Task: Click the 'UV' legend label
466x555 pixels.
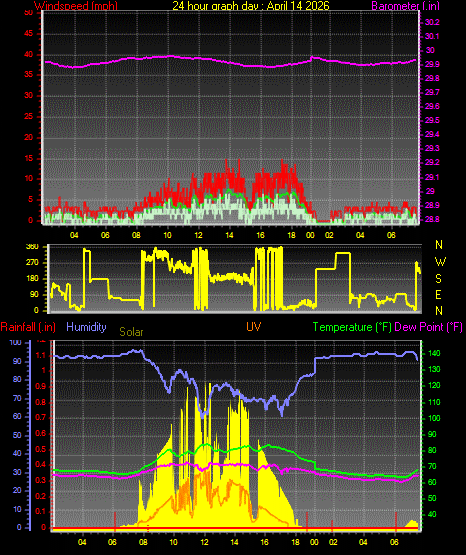Action: tap(253, 327)
